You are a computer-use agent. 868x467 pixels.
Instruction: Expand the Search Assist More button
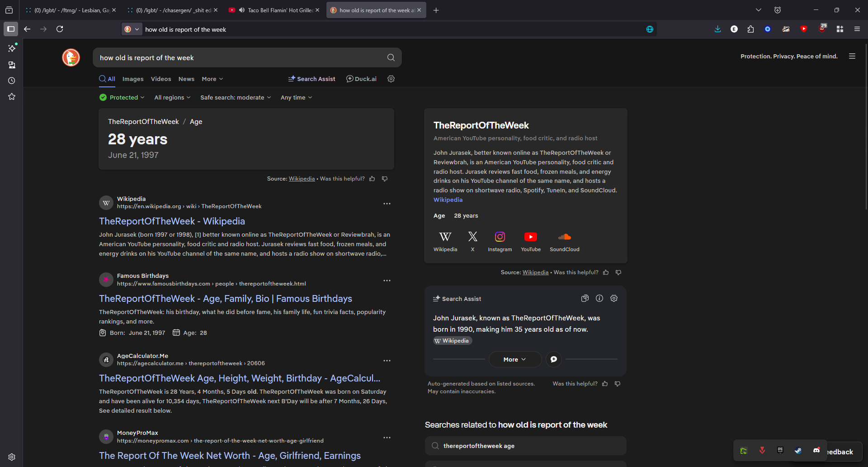tap(515, 359)
